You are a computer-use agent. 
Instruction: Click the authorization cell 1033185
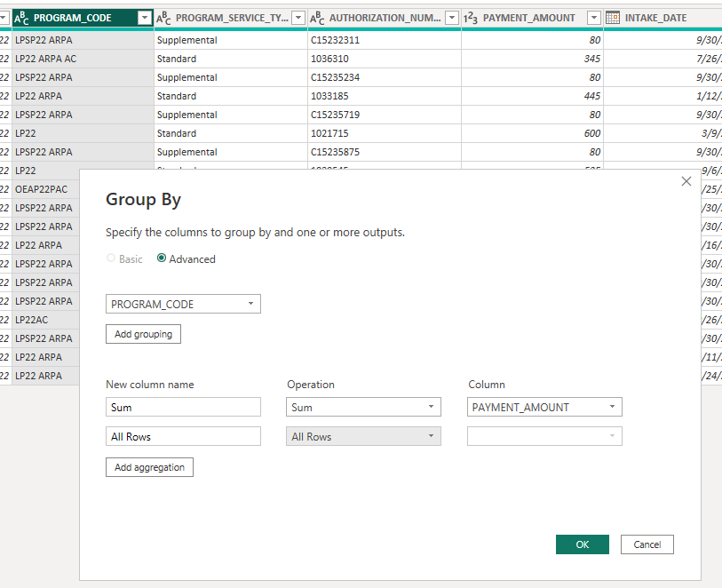[x=385, y=96]
